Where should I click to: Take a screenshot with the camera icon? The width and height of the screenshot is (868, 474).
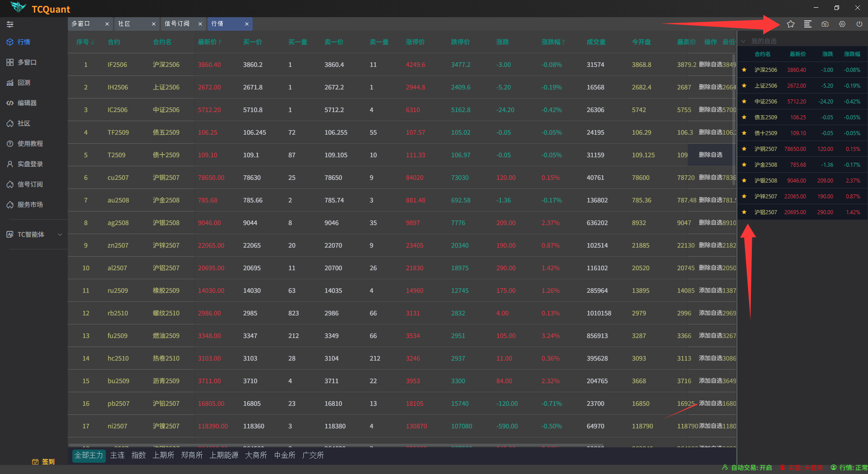click(825, 24)
